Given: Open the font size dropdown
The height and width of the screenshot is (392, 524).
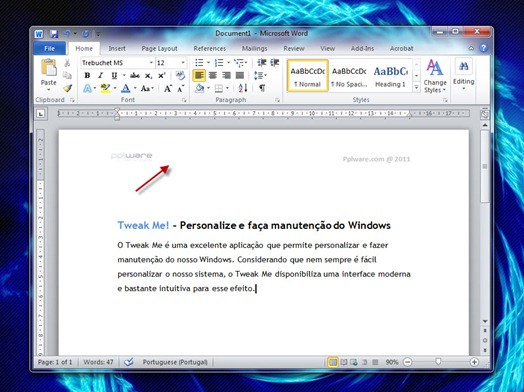Looking at the screenshot, I should point(183,63).
